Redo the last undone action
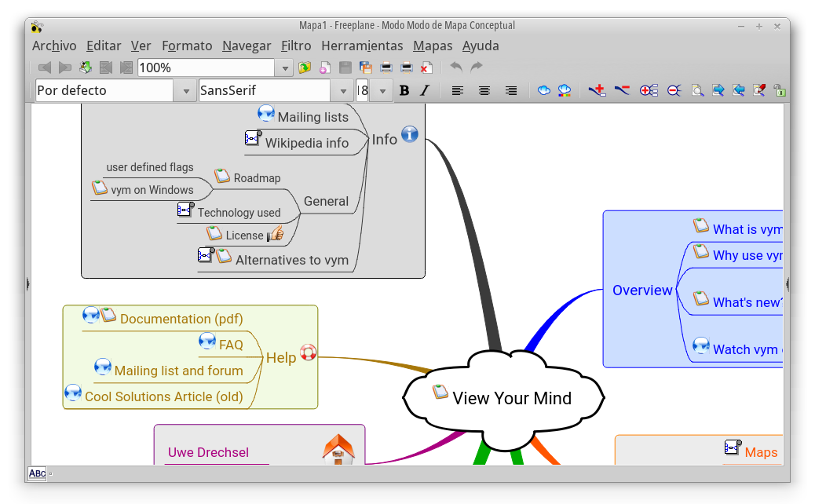 [477, 67]
